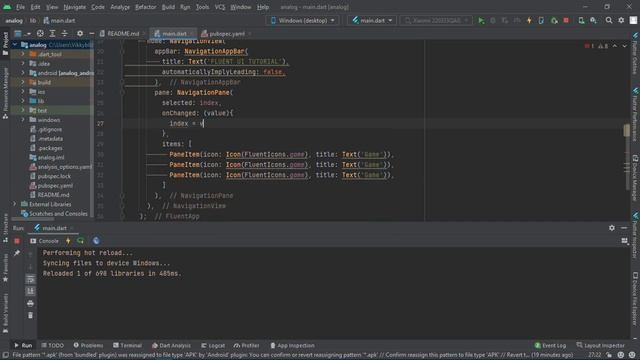640x360 pixels.
Task: Open the Navigate menu
Action: [74, 7]
